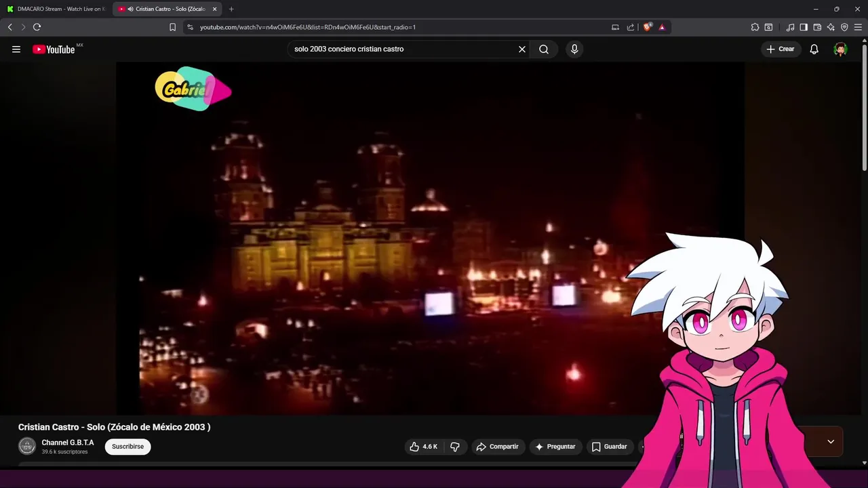Open the Crear create menu

[x=780, y=49]
